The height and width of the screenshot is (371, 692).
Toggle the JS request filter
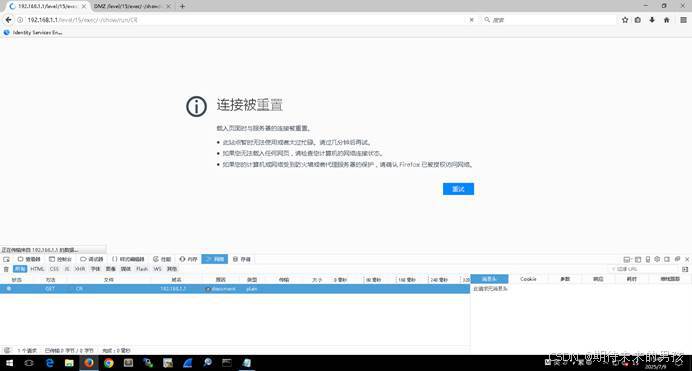coord(67,269)
